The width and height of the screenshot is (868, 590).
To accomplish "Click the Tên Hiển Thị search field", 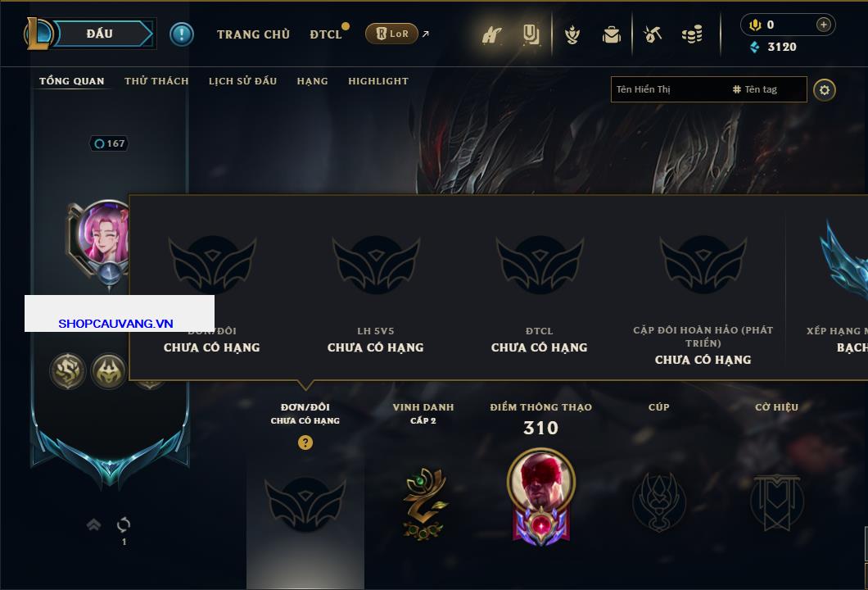I will [x=669, y=89].
